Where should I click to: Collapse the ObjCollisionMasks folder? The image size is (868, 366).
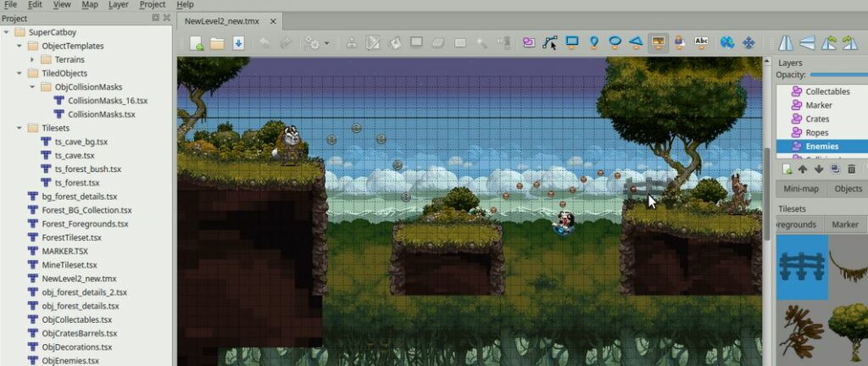[33, 86]
